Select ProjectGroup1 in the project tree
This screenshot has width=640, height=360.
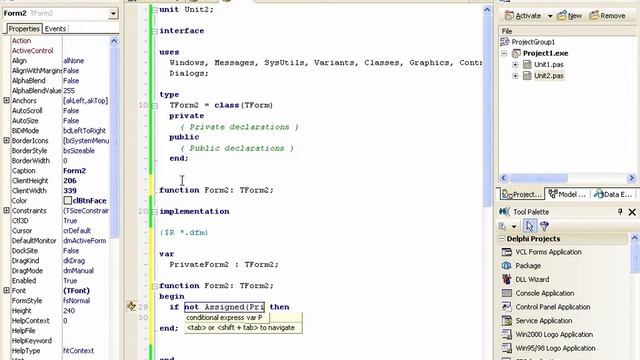pyautogui.click(x=533, y=42)
